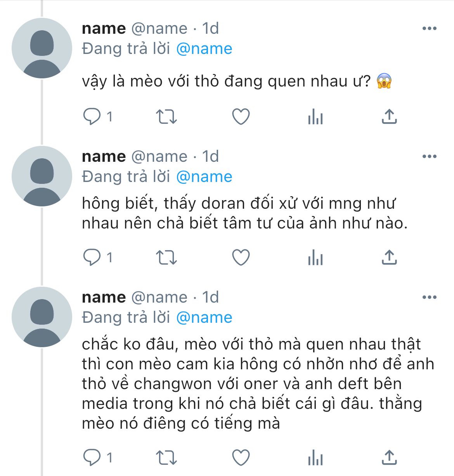Viewport: 454px width, 476px height.
Task: Open the @name mention link in the first tweet
Action: (x=204, y=49)
